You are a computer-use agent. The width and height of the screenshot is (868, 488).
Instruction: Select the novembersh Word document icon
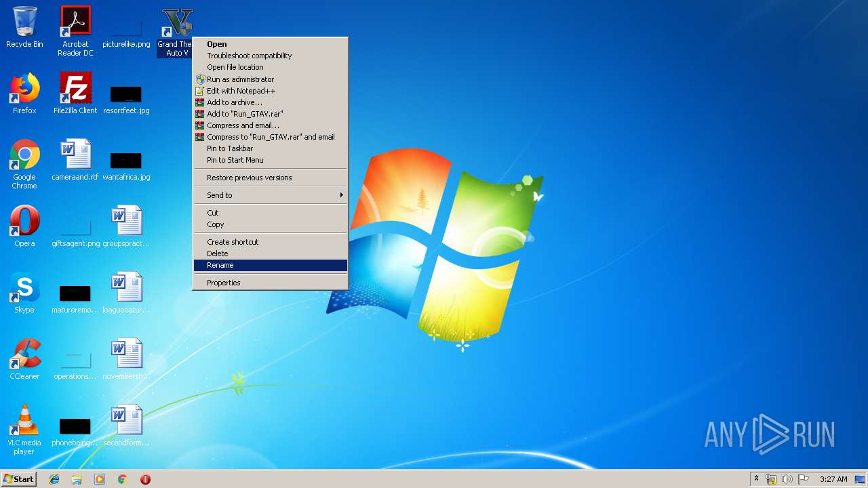click(x=126, y=359)
